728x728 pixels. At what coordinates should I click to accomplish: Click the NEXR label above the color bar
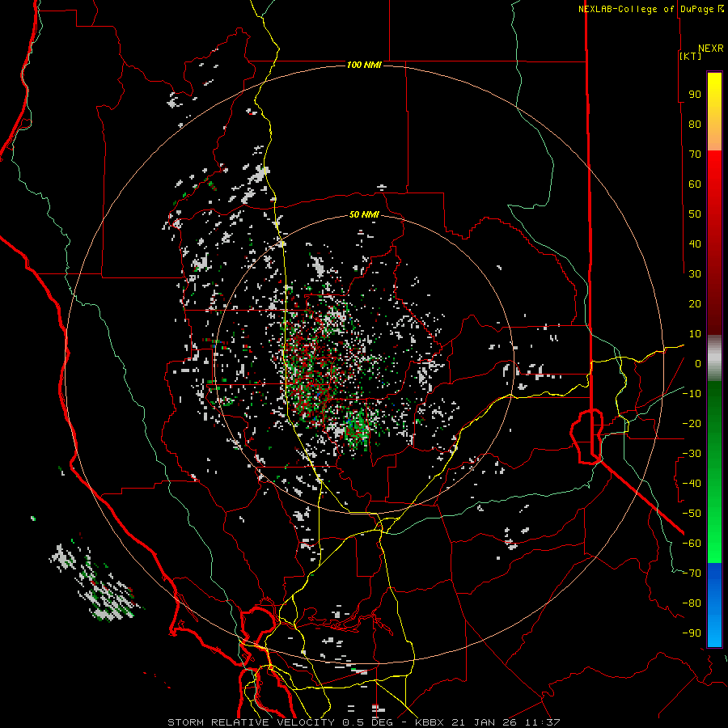pos(711,49)
